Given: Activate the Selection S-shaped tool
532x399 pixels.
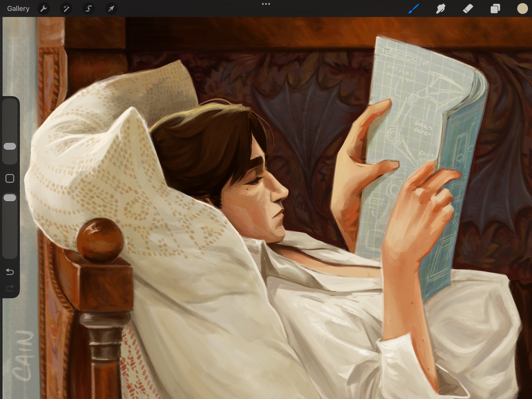Looking at the screenshot, I should 89,9.
